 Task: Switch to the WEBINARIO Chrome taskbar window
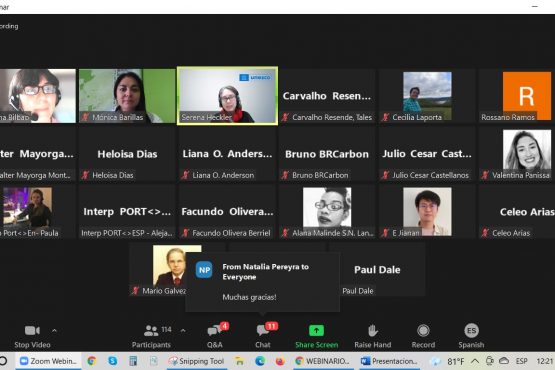[322, 361]
